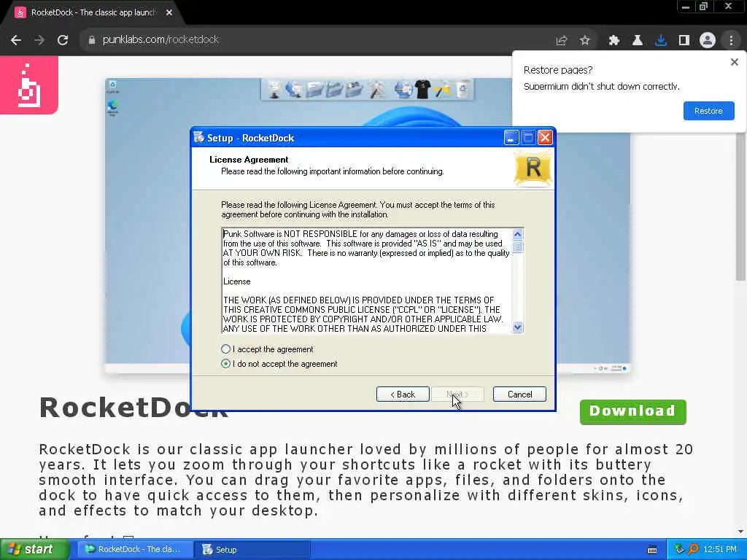Go back in the browser
The width and height of the screenshot is (747, 560).
click(16, 40)
